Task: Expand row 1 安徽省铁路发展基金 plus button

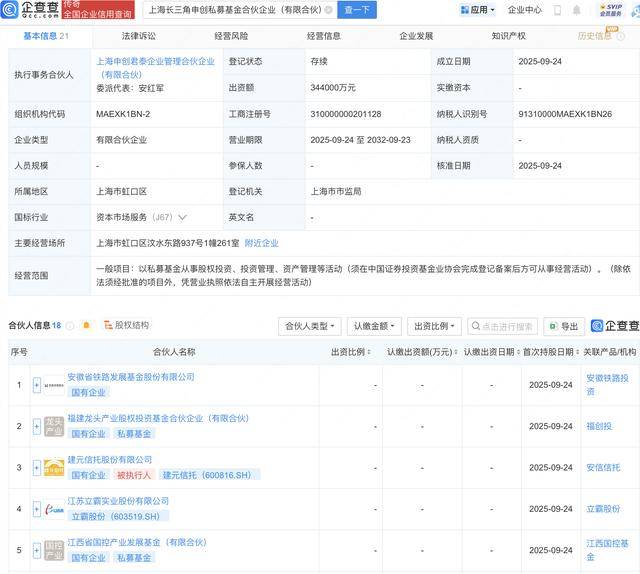Action: coord(37,385)
